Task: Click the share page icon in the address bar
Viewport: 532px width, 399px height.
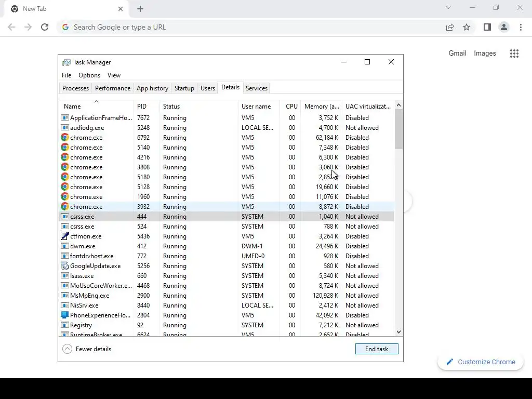Action: pyautogui.click(x=450, y=27)
